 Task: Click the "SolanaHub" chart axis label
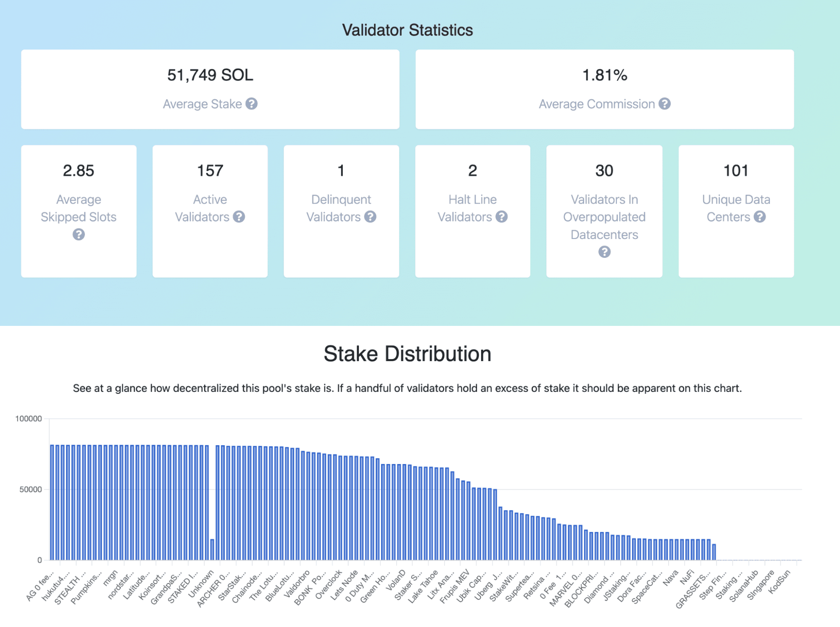point(744,586)
